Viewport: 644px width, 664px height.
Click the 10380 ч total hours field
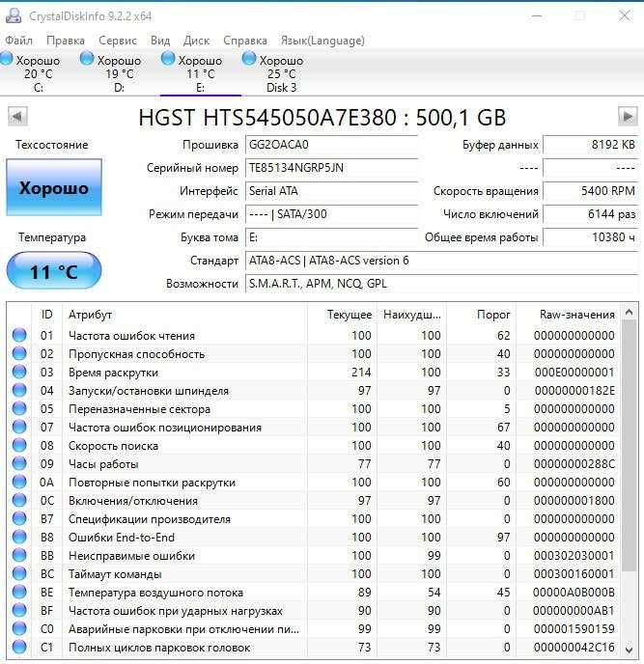[x=591, y=237]
